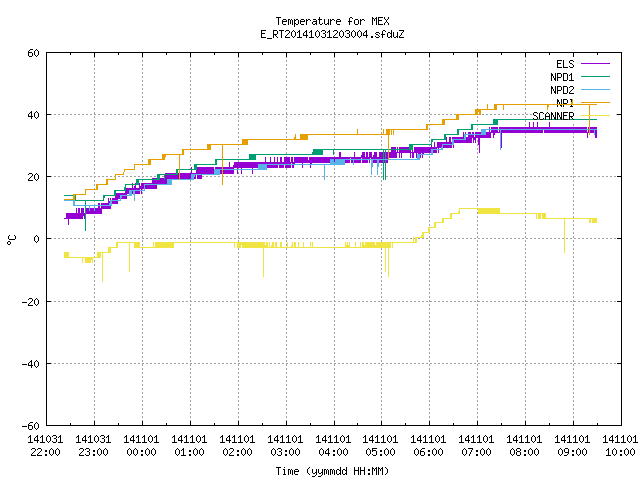Click the NPD2 legend label
Image resolution: width=640 pixels, height=480 pixels.
pyautogui.click(x=562, y=90)
